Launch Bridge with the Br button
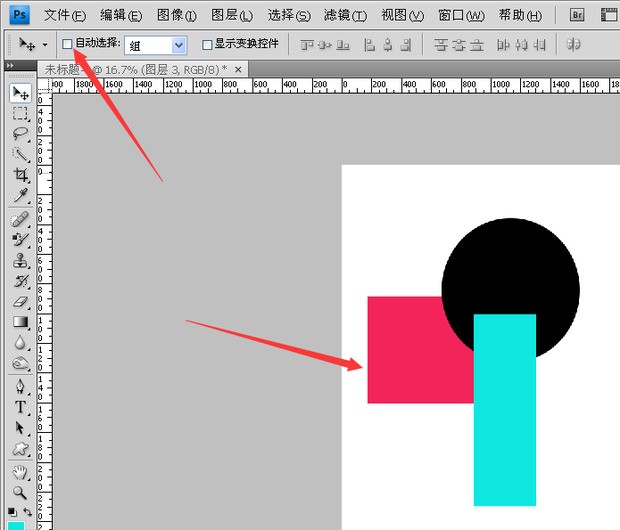This screenshot has height=530, width=620. [x=577, y=15]
